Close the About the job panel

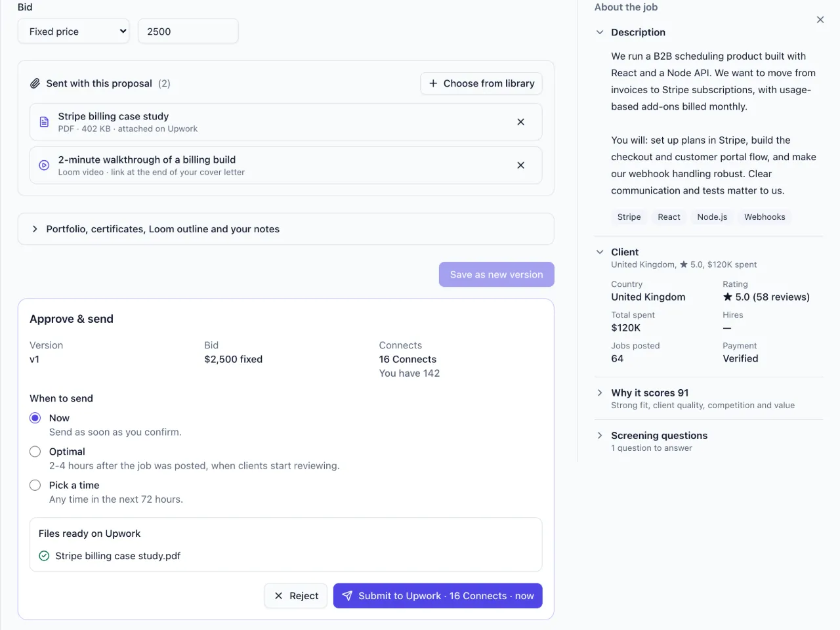pyautogui.click(x=820, y=20)
